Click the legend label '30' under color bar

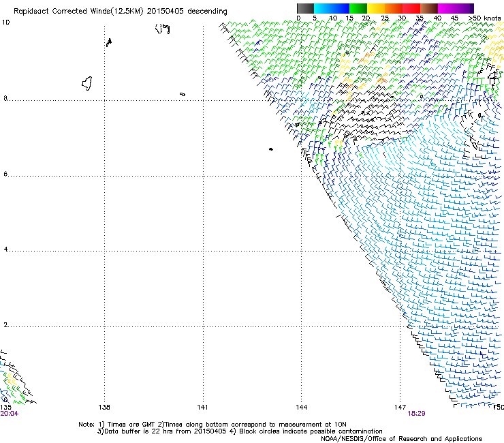pyautogui.click(x=402, y=18)
